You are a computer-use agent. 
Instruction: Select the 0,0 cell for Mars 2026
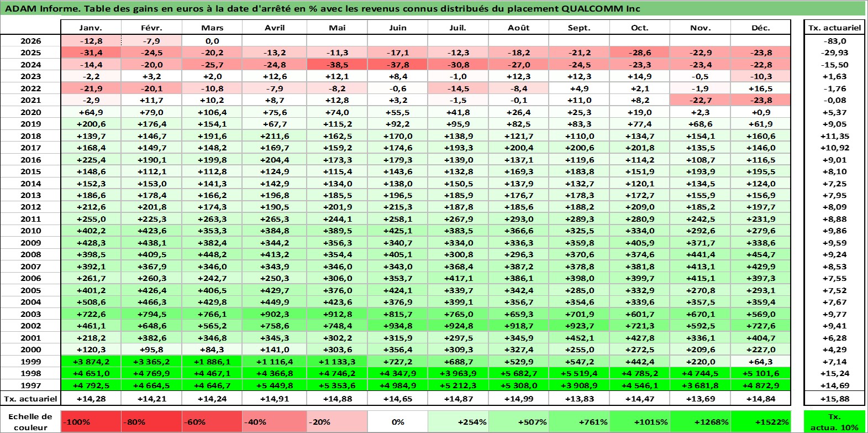tap(212, 41)
